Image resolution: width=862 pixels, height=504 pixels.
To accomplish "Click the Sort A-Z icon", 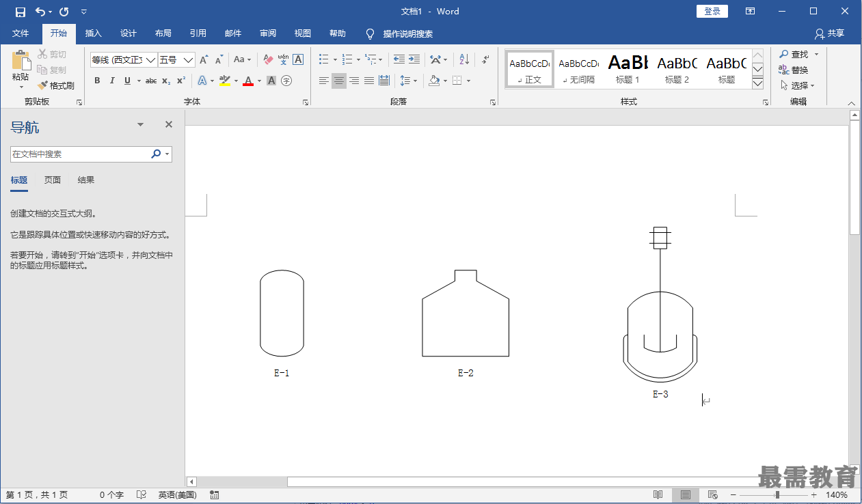I will (463, 60).
